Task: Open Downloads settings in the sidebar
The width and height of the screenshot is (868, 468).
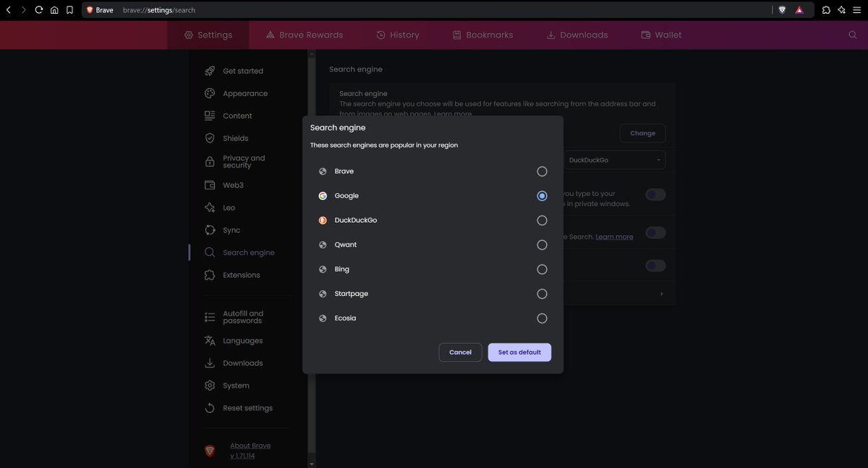Action: [243, 363]
